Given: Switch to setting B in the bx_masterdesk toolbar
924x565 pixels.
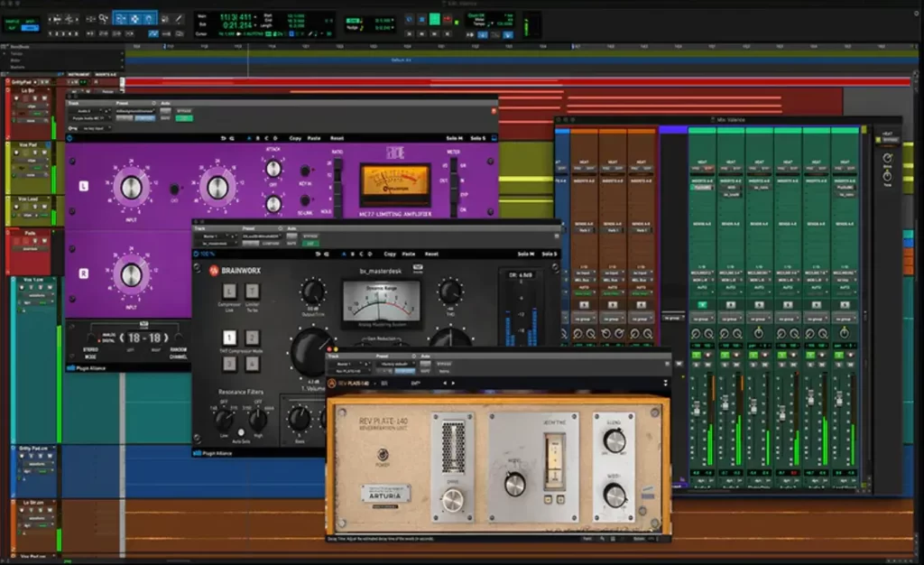Looking at the screenshot, I should (x=353, y=254).
